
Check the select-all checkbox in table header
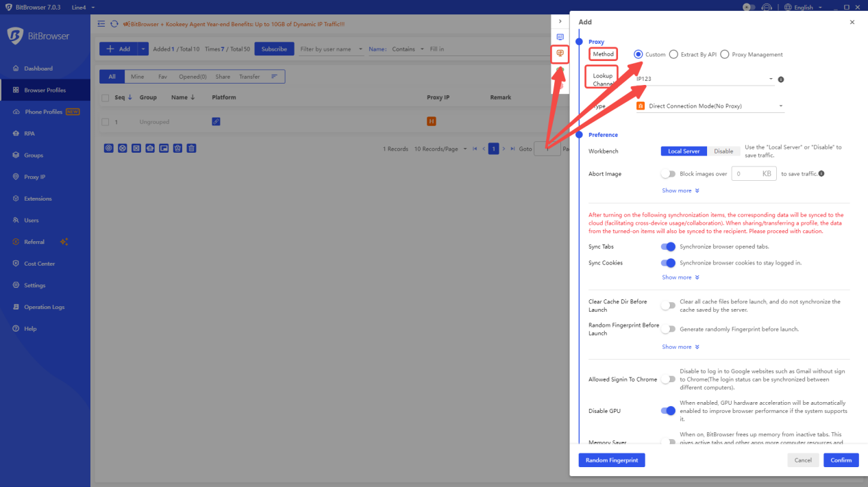pos(106,98)
